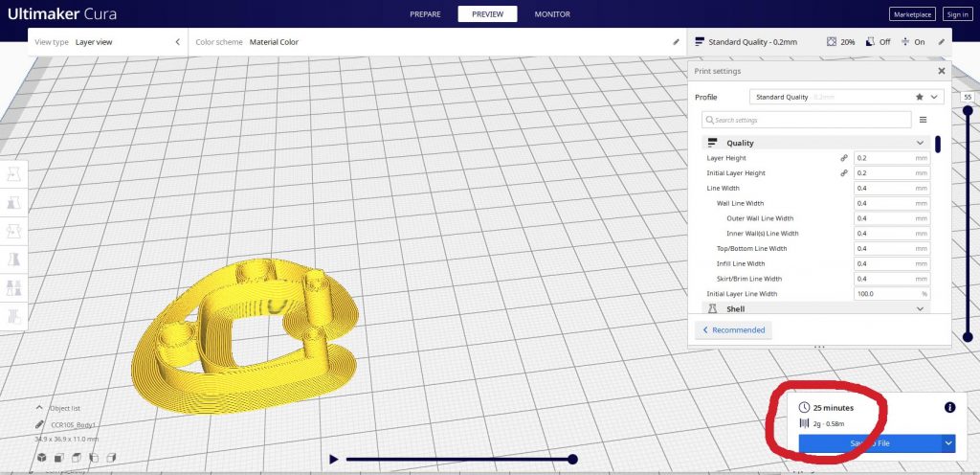This screenshot has width=980, height=475.
Task: Collapse the Object list
Action: [x=40, y=408]
